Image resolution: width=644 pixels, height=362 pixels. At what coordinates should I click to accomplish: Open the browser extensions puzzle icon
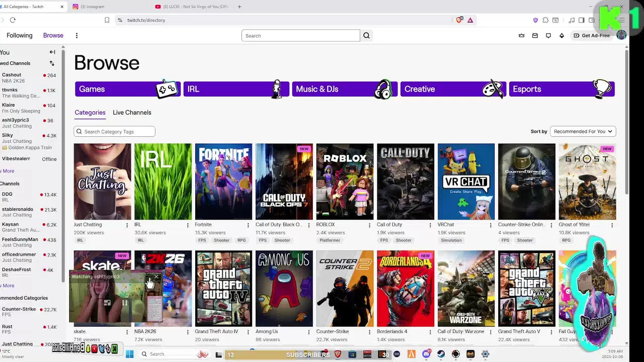coord(545,20)
